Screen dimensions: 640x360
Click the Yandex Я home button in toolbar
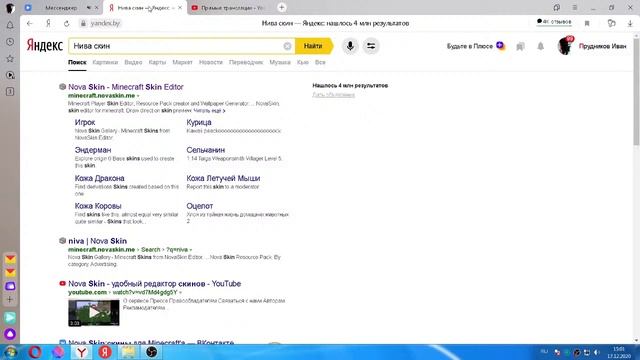[48, 23]
